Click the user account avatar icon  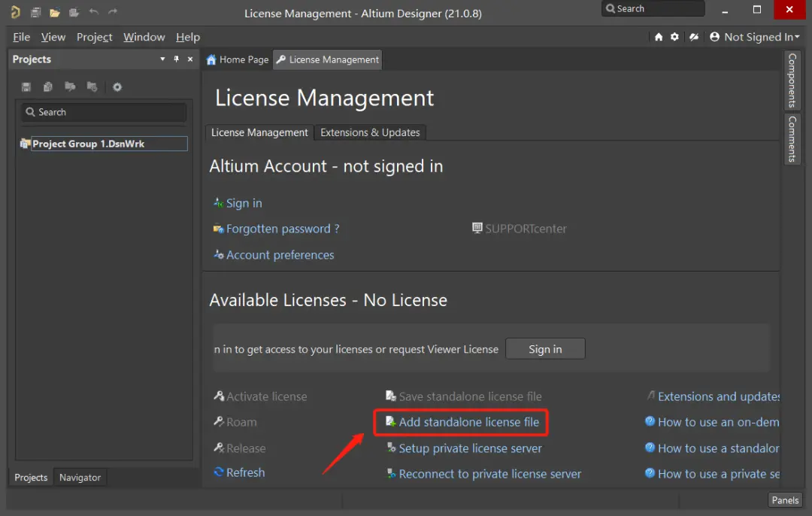coord(715,37)
